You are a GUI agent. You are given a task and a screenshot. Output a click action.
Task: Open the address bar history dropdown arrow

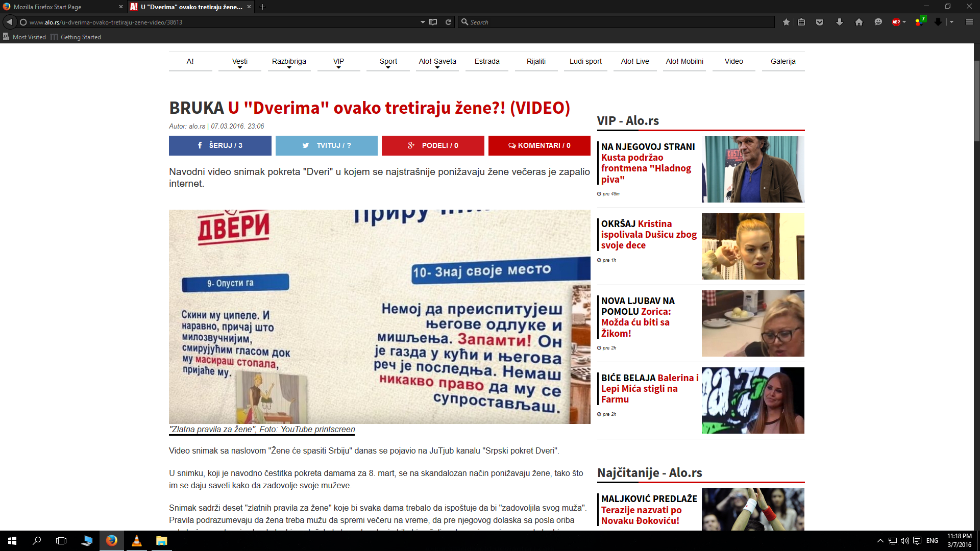coord(423,22)
